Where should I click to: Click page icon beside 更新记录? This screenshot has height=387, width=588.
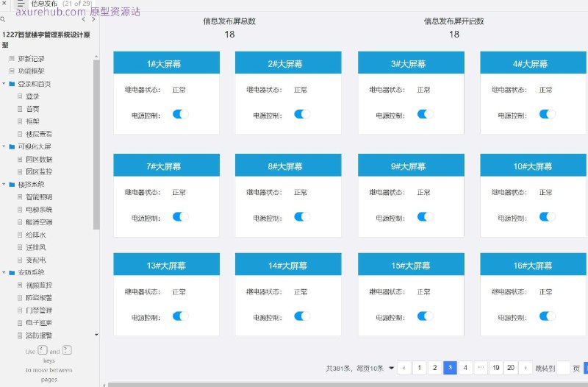(12, 59)
